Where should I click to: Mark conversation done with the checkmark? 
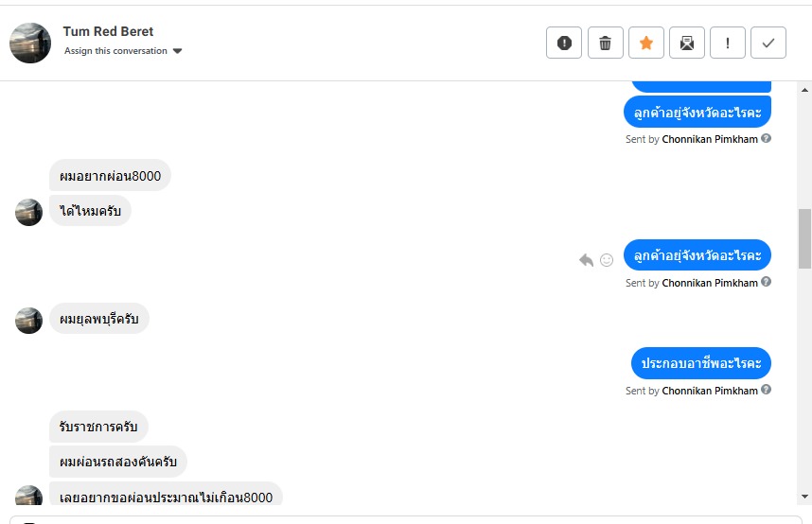click(768, 43)
